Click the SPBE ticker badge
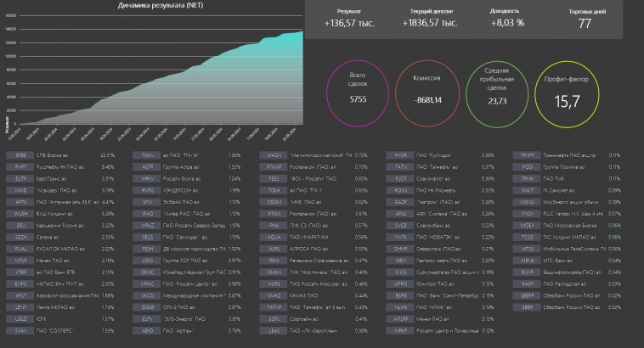 (x=19, y=155)
